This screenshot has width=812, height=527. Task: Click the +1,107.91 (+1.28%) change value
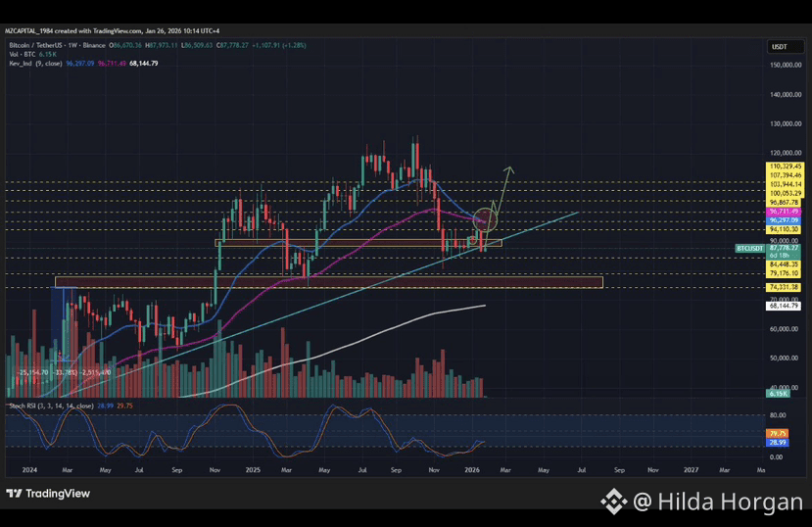279,46
